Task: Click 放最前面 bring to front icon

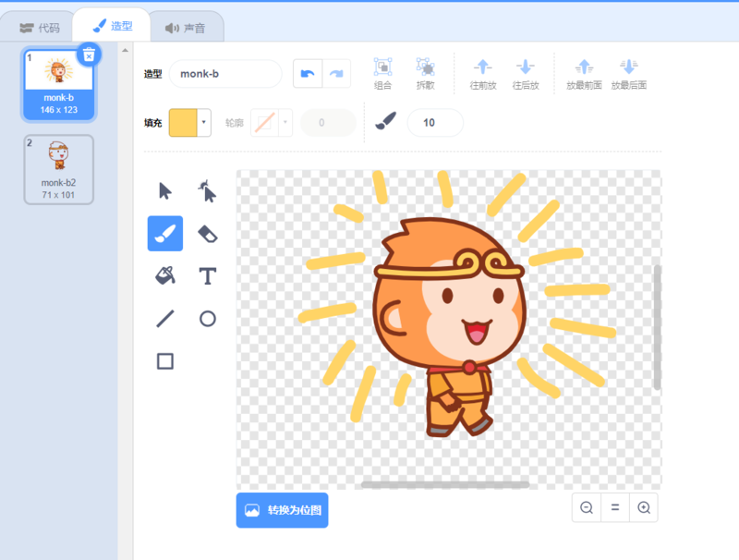Action: coord(584,67)
